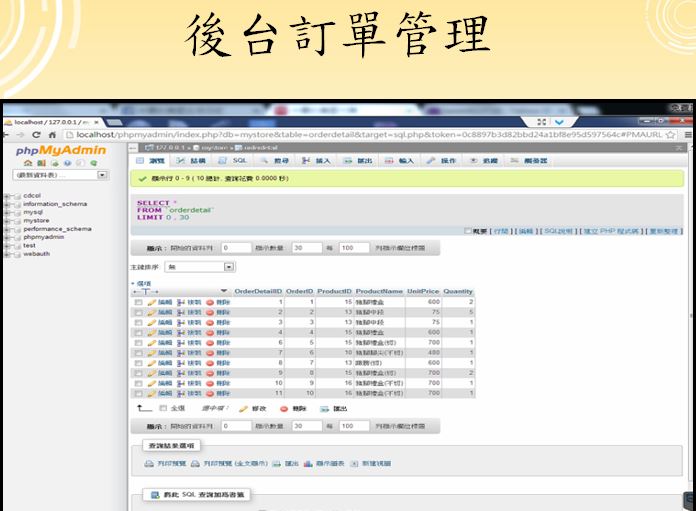The image size is (696, 511).
Task: Tick the select-all checkbox below the table
Action: (163, 408)
